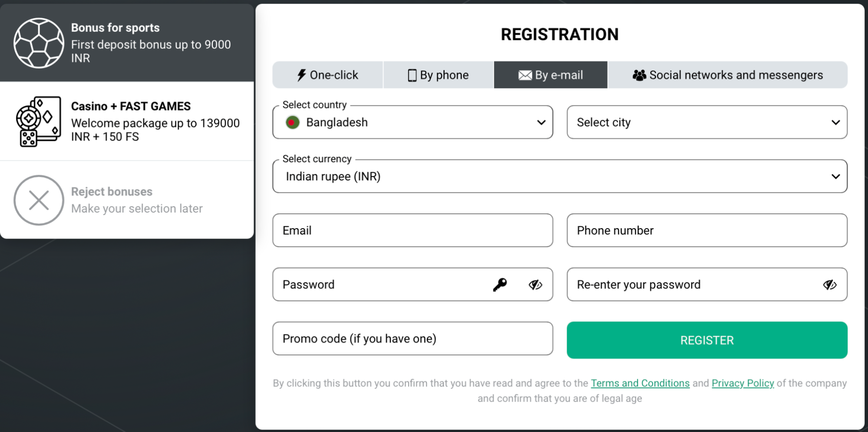Click the envelope icon on e-mail tab
The width and height of the screenshot is (868, 432).
click(525, 75)
